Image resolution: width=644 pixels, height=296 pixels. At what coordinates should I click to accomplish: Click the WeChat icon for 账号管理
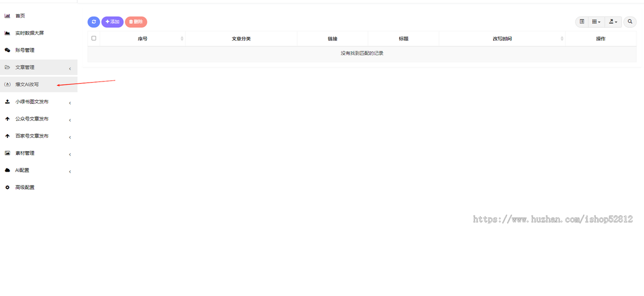coord(8,50)
